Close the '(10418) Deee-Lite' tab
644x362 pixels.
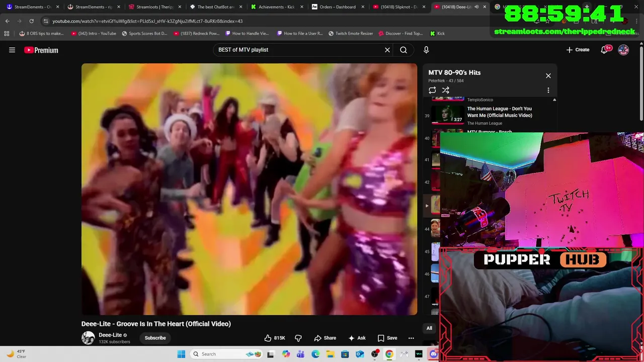pyautogui.click(x=485, y=7)
